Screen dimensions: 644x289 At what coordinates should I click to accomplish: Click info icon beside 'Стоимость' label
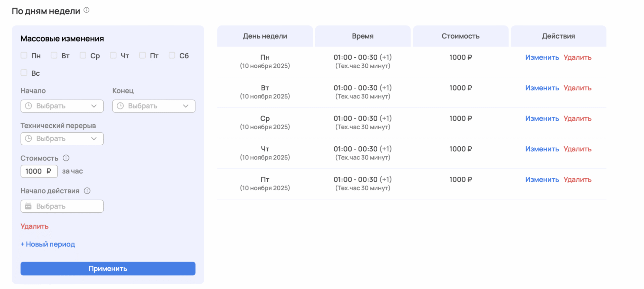[66, 158]
